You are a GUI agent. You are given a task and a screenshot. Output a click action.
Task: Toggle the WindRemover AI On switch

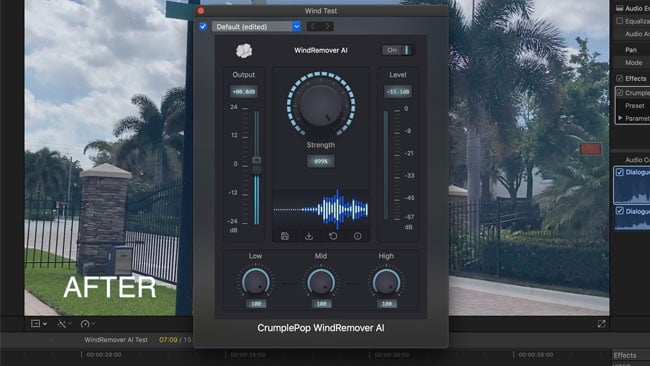[x=397, y=50]
